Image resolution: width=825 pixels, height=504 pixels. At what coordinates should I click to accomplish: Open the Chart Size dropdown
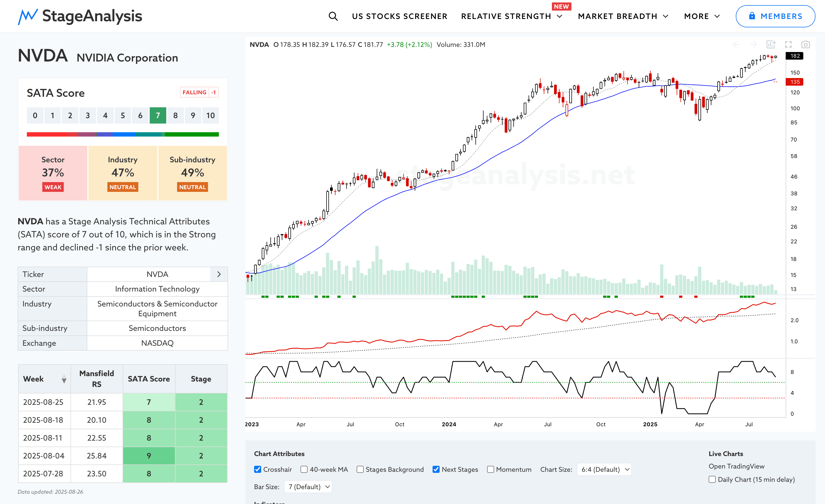tap(604, 469)
